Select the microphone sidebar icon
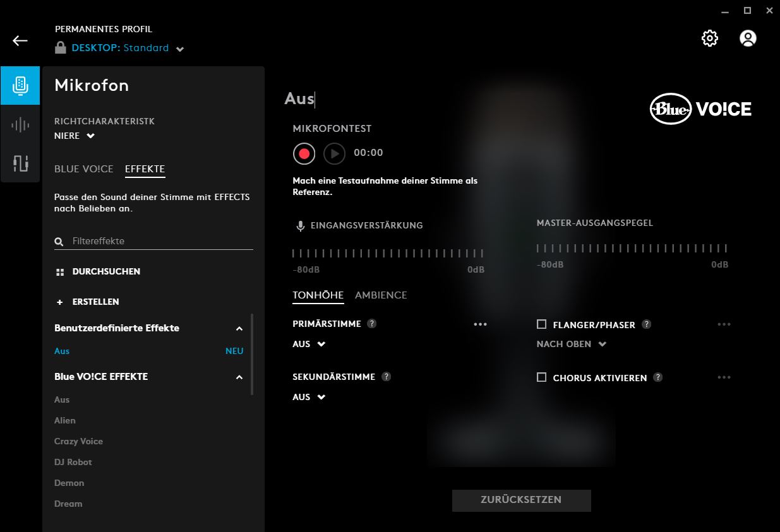Screen dimensions: 780x532 (x=20, y=85)
